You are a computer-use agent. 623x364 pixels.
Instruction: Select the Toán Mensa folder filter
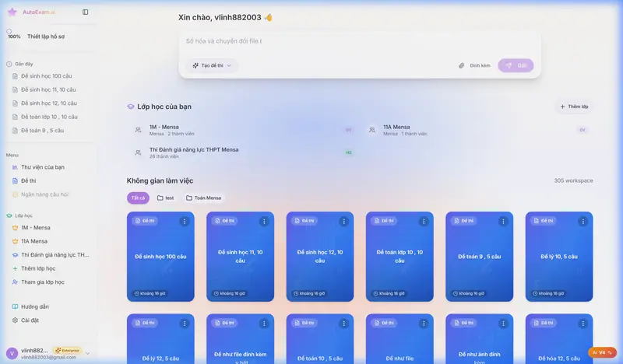(203, 198)
